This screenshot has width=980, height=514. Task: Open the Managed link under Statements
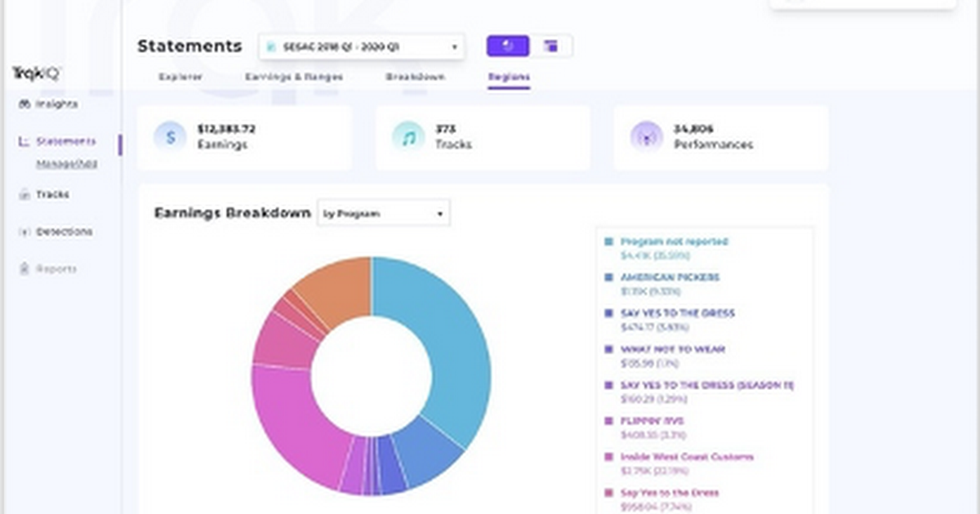point(67,164)
